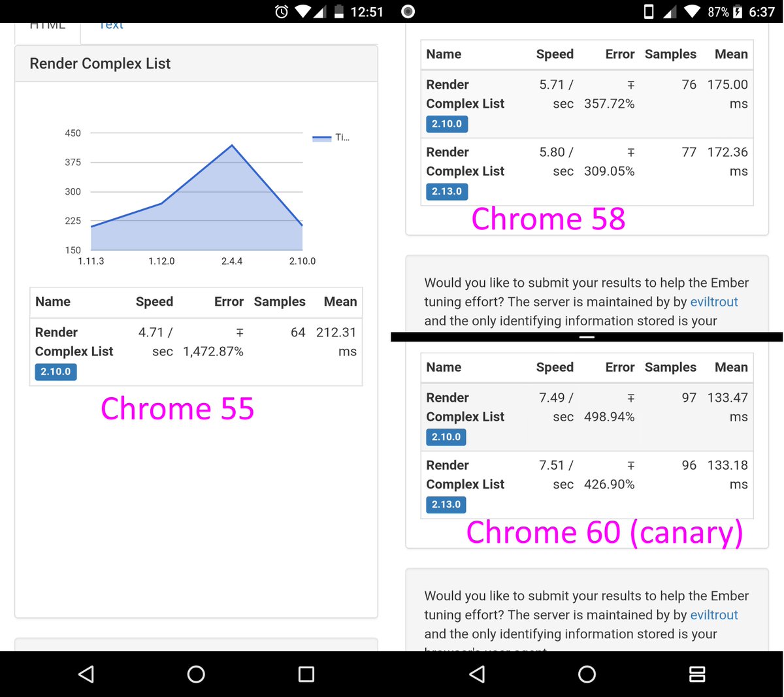Open the eviltrout link in the lower split pane
This screenshot has height=697, width=784.
point(714,615)
